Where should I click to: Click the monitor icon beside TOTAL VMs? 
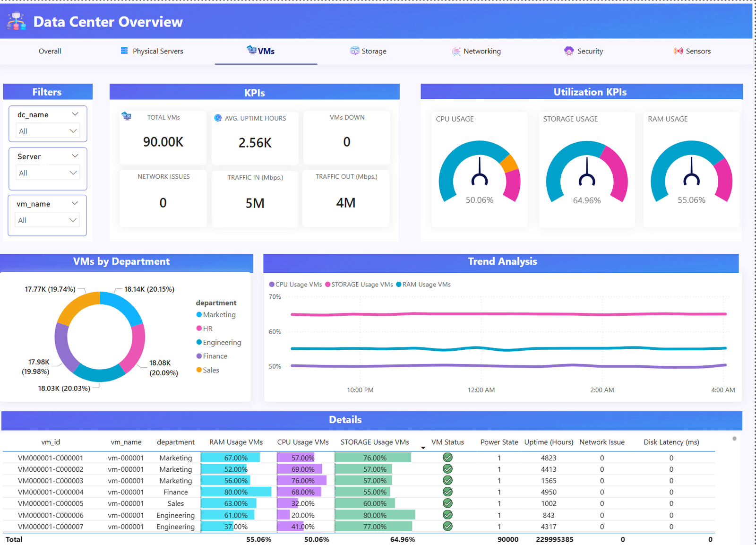(126, 116)
